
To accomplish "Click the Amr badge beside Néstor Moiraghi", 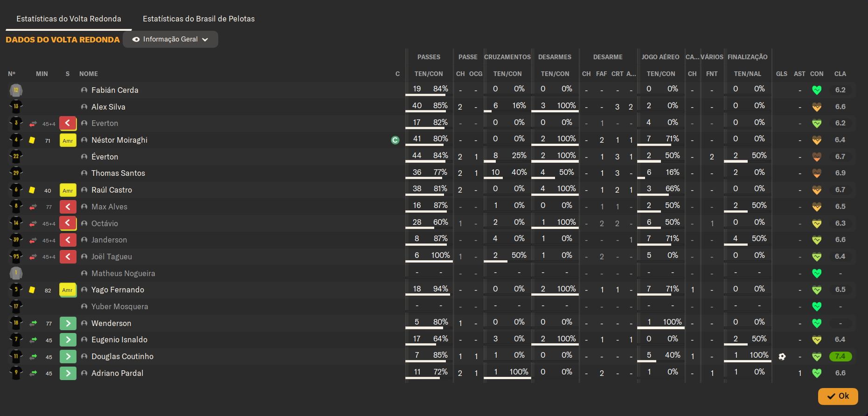I will point(68,140).
